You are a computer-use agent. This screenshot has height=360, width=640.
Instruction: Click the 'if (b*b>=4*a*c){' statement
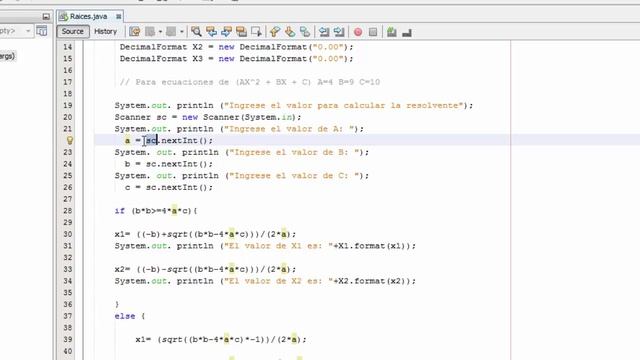coord(156,211)
